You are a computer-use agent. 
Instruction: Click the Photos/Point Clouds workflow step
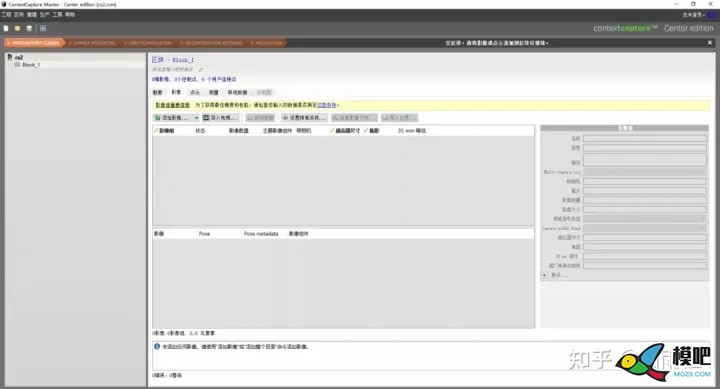click(34, 43)
